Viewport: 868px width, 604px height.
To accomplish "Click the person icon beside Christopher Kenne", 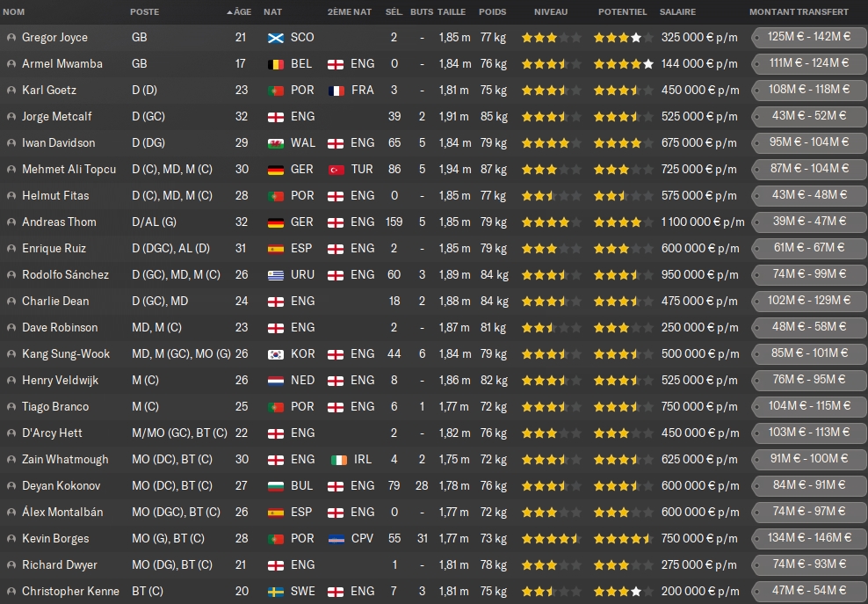I will coord(11,592).
